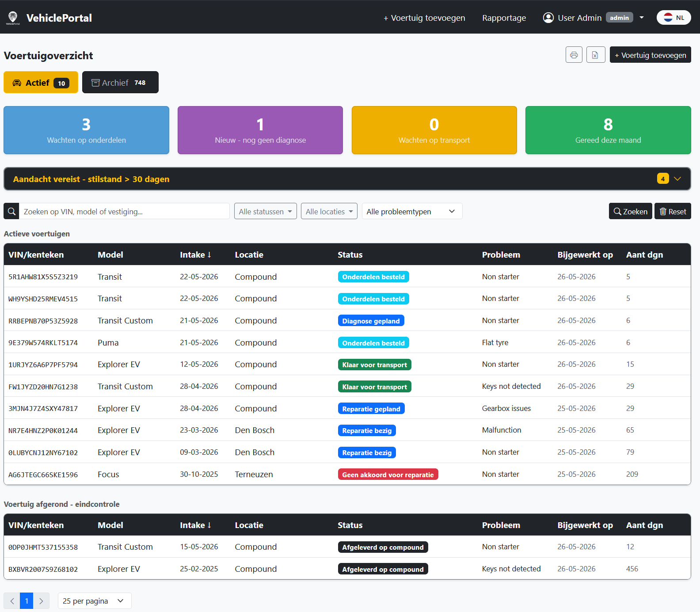Click the print icon button
The image size is (700, 612).
pyautogui.click(x=574, y=55)
